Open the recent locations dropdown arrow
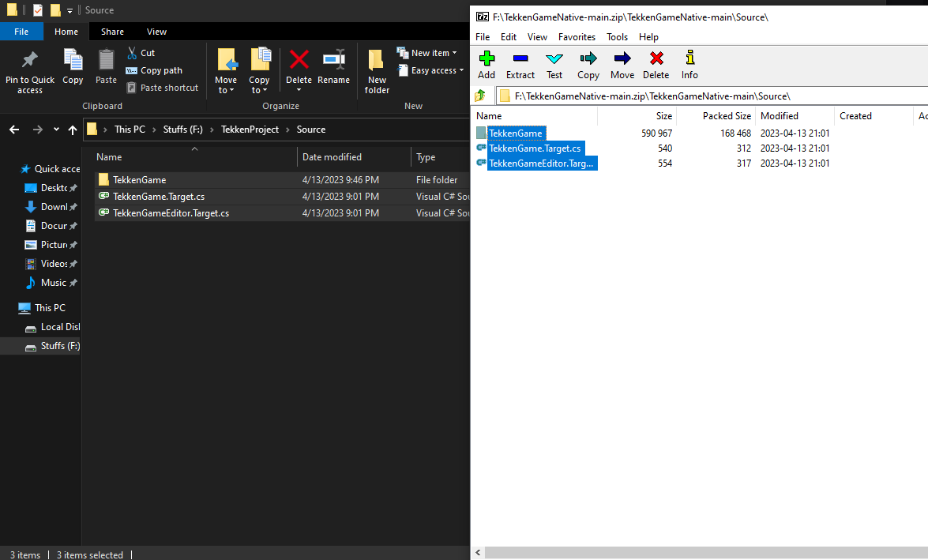928x560 pixels. pyautogui.click(x=56, y=129)
